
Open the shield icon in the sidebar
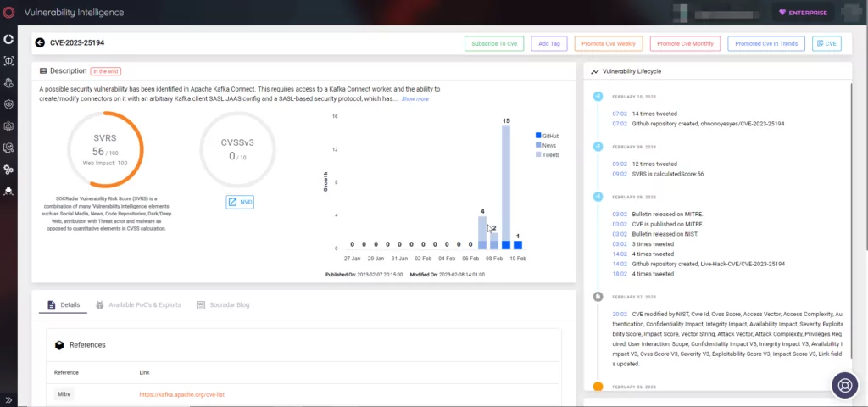8,104
